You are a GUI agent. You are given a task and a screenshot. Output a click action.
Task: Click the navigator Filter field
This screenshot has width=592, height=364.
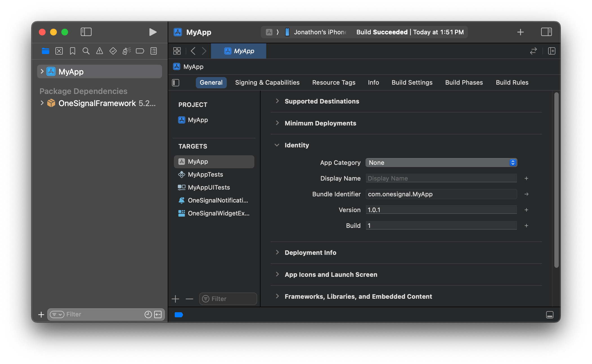click(x=104, y=314)
